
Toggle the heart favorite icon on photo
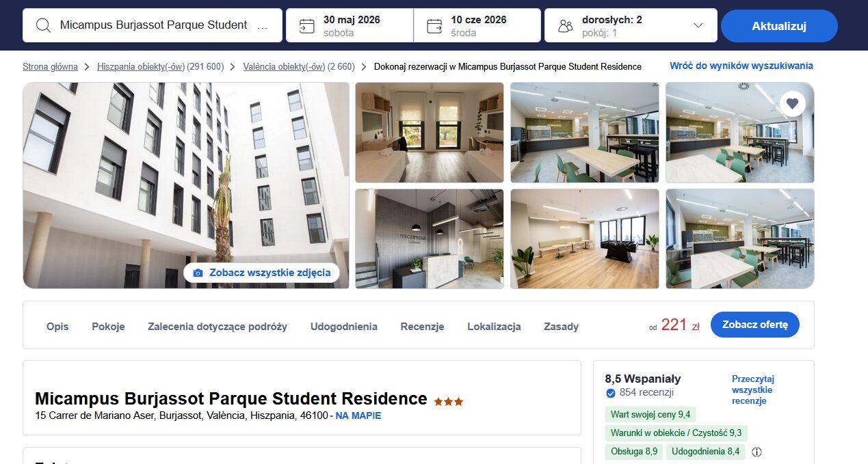[x=792, y=104]
